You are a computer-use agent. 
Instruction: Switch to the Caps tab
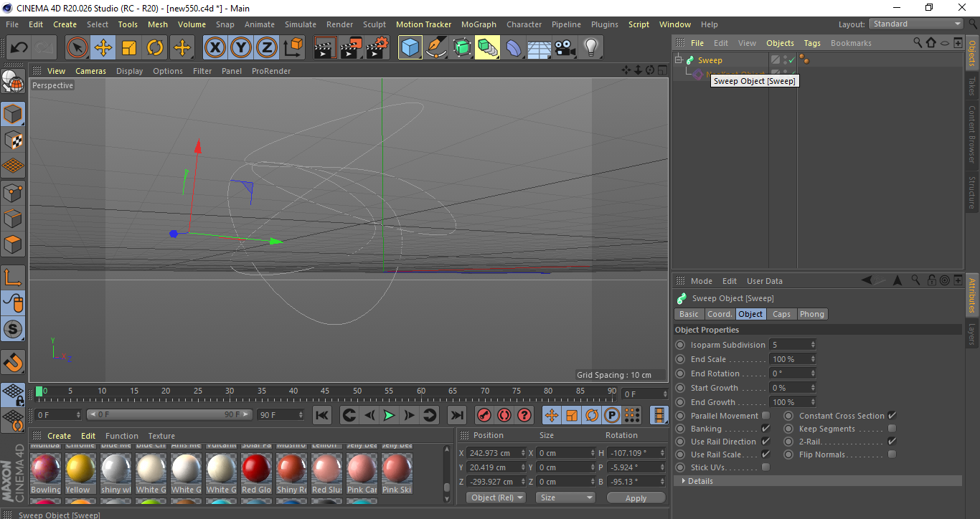coord(781,314)
